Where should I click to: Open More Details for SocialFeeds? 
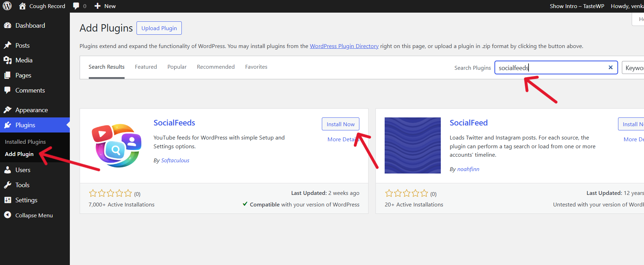(x=343, y=139)
